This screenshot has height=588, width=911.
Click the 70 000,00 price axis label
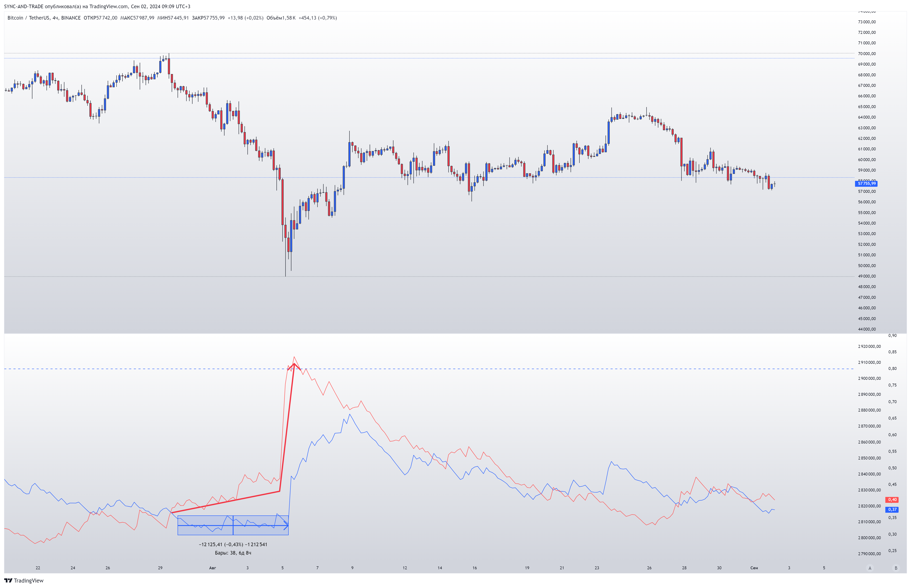tap(867, 54)
